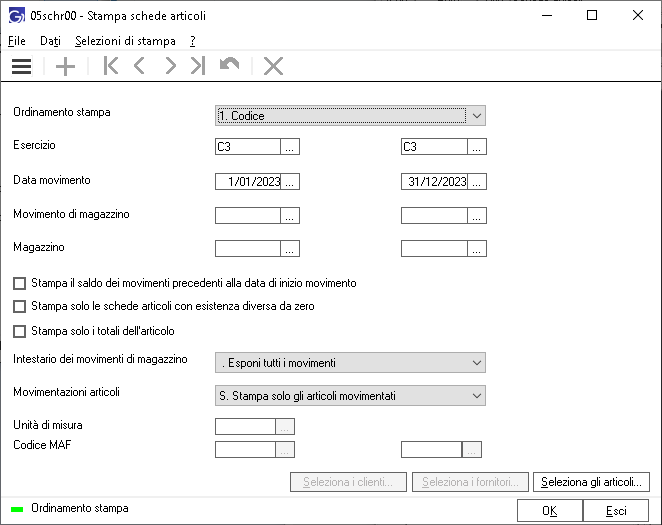The image size is (662, 525).
Task: Open lookup for first Codice MAF field
Action: tap(285, 449)
